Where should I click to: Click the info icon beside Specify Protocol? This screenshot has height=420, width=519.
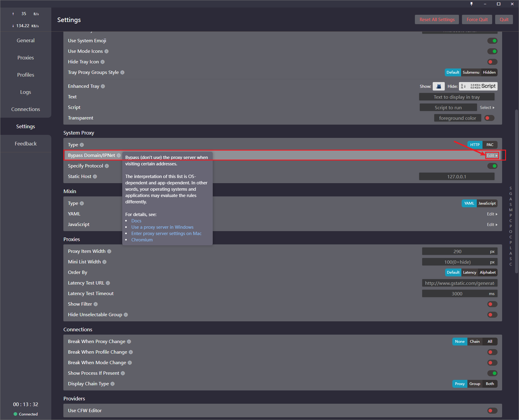(107, 166)
